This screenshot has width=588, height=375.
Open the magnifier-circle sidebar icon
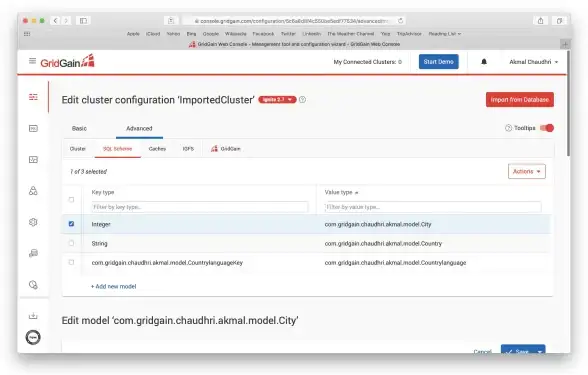tap(33, 285)
